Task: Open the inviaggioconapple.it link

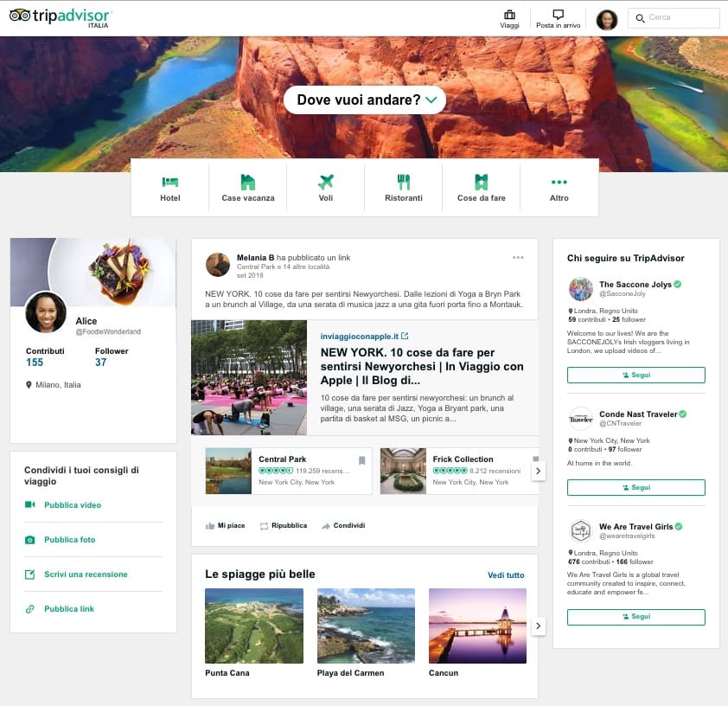Action: [x=364, y=337]
